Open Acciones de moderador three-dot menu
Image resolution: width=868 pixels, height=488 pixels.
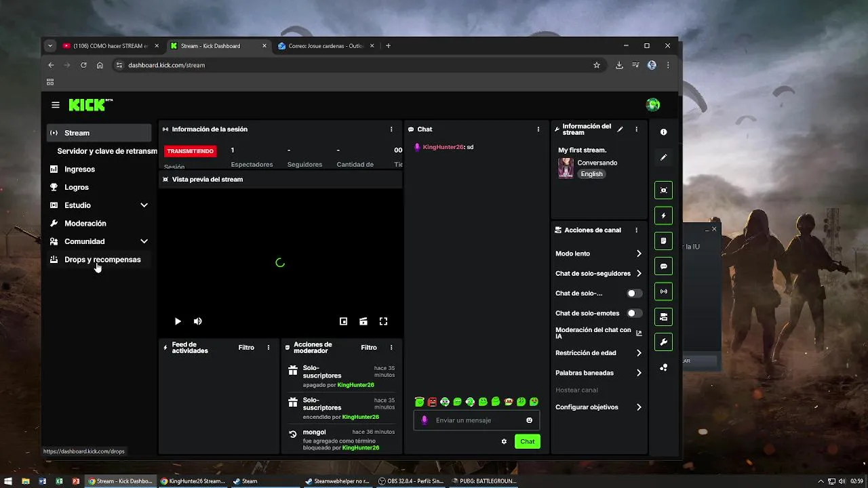click(x=391, y=348)
